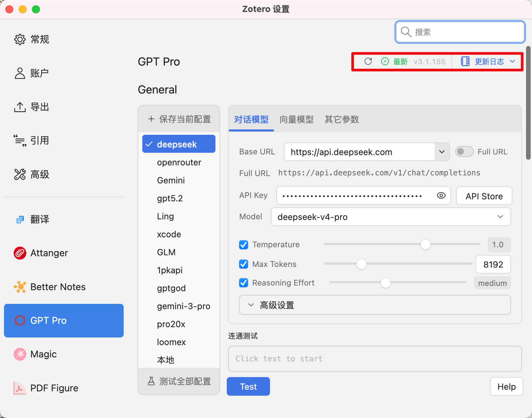
Task: Expand the 高级设置 advanced settings section
Action: (375, 305)
